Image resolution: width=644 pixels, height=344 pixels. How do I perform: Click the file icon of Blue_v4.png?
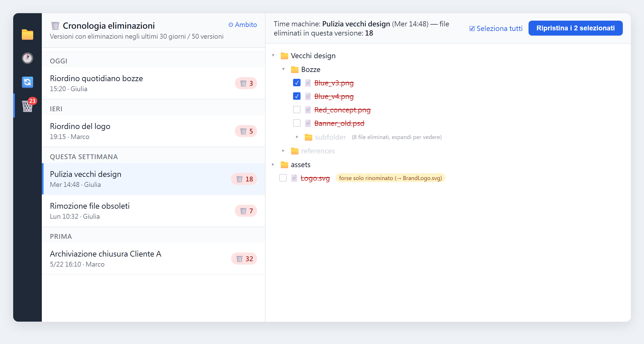click(308, 96)
